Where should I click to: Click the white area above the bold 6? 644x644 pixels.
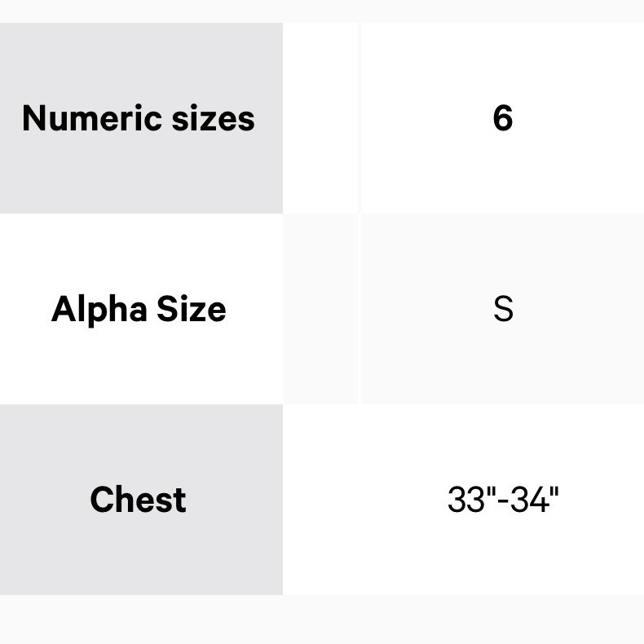coord(503,57)
